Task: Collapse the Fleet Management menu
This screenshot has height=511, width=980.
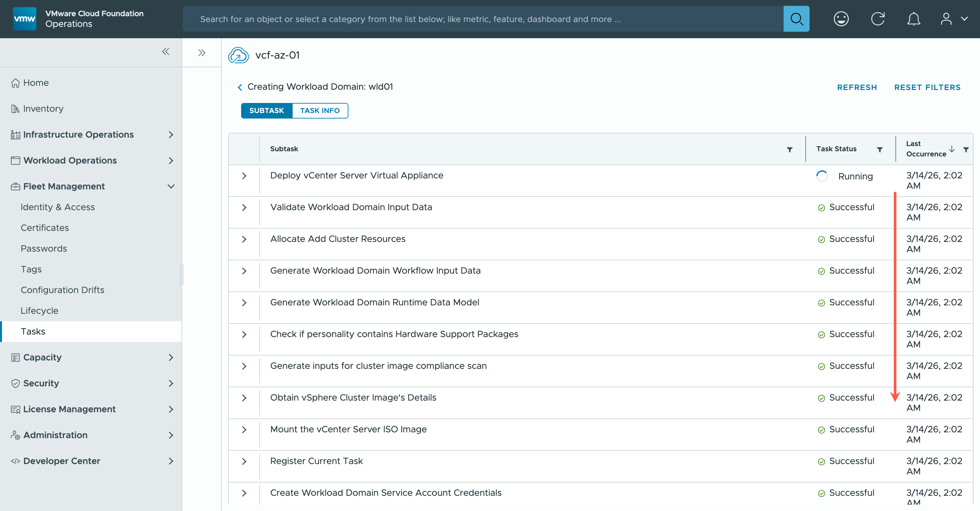Action: 171,186
